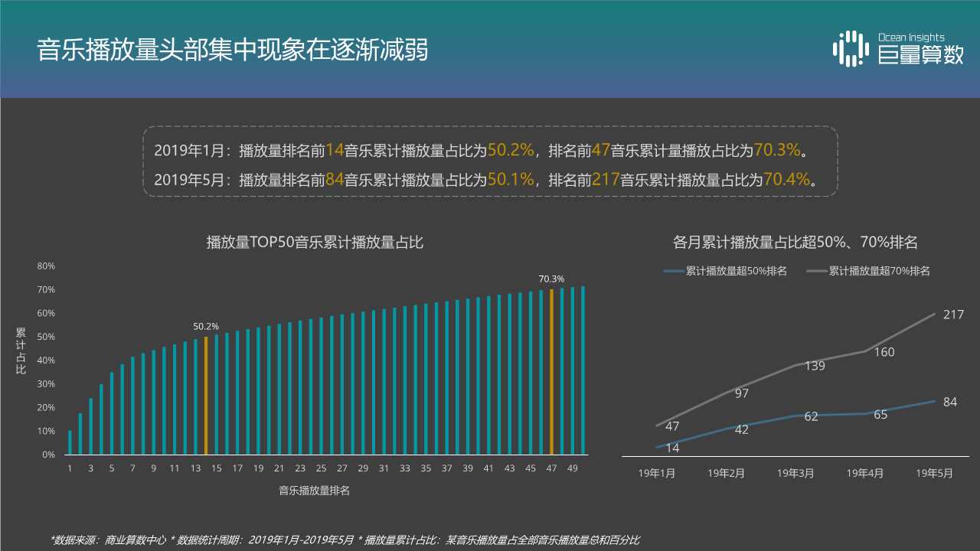
Task: Click the 50.2% data label annotation
Action: tap(205, 326)
